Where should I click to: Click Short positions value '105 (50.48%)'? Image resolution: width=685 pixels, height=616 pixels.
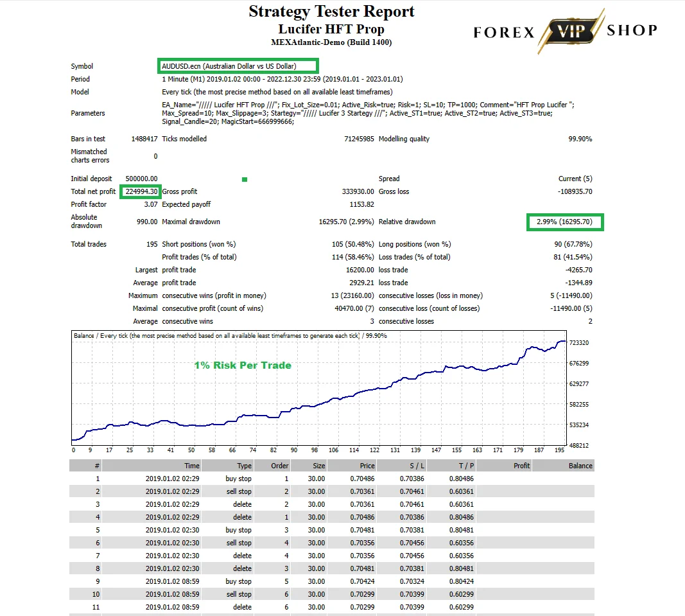tap(353, 244)
